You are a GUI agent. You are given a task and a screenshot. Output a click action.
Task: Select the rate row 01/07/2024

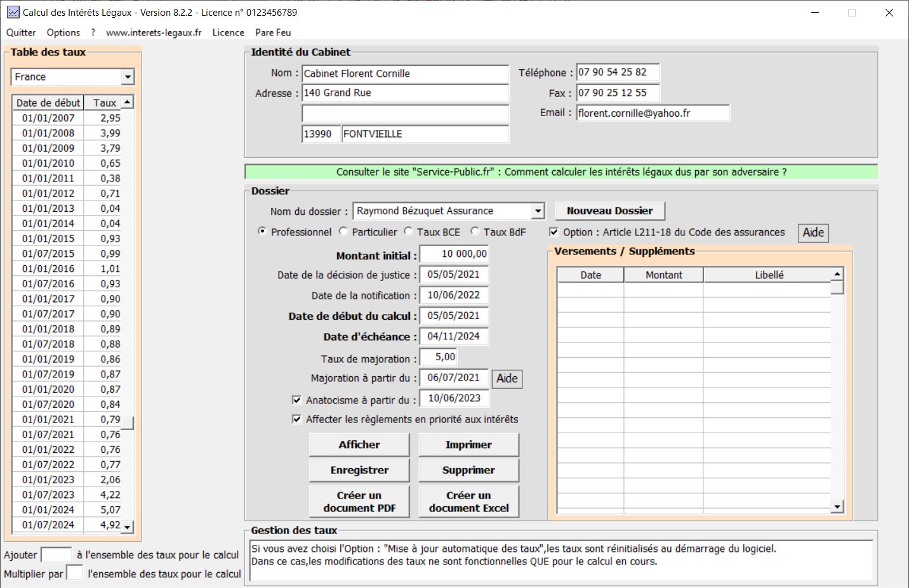[x=67, y=525]
